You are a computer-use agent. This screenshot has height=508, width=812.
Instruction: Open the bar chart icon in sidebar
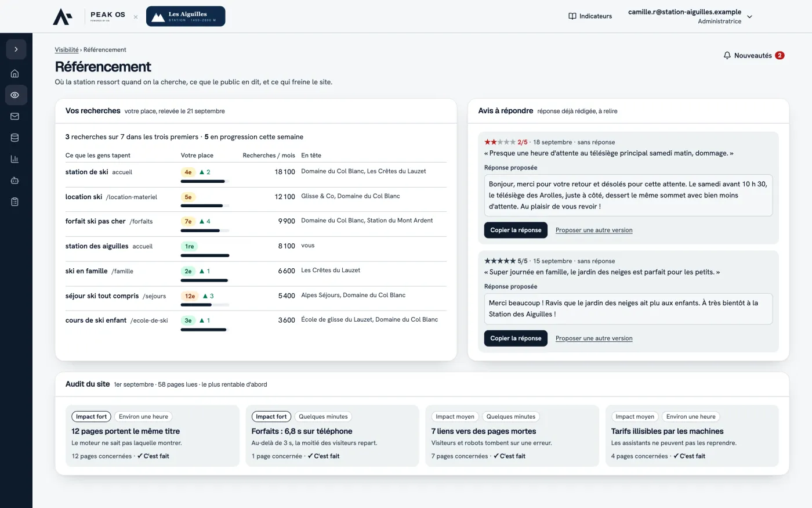[15, 159]
